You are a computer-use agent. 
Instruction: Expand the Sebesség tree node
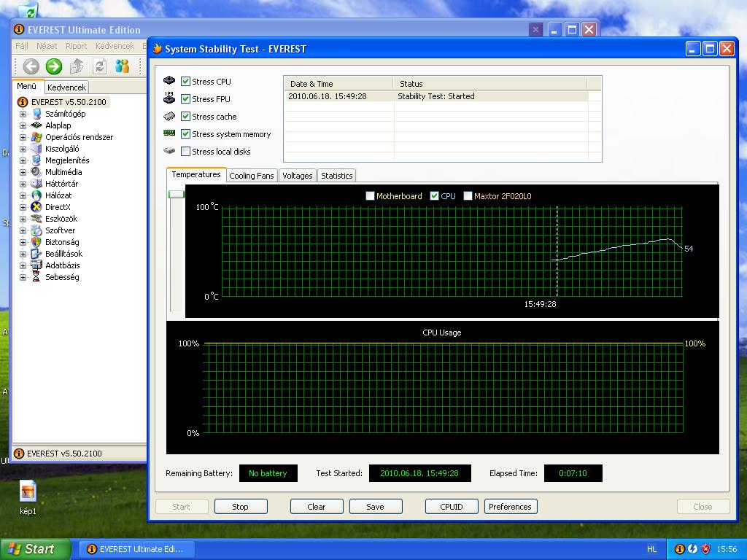tap(23, 277)
